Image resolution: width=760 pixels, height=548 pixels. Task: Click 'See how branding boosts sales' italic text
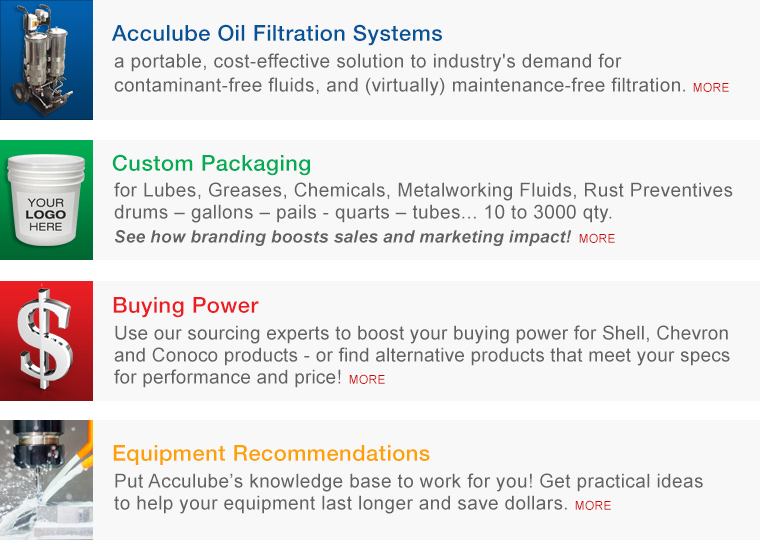[342, 237]
